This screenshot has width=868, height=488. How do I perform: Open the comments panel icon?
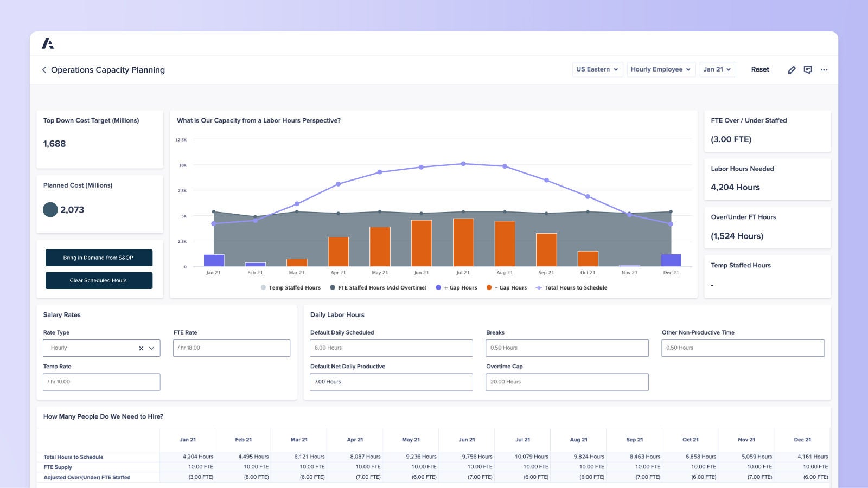coord(808,69)
